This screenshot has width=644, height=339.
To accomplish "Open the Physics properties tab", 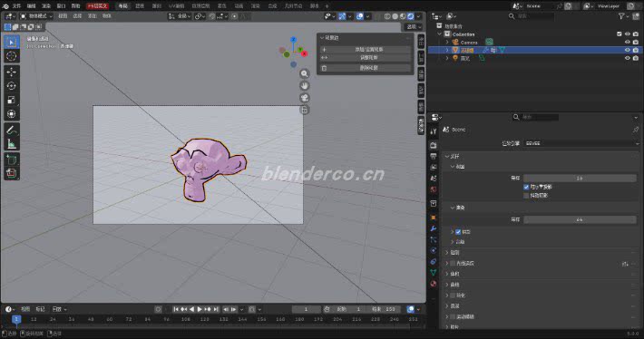I will (434, 250).
